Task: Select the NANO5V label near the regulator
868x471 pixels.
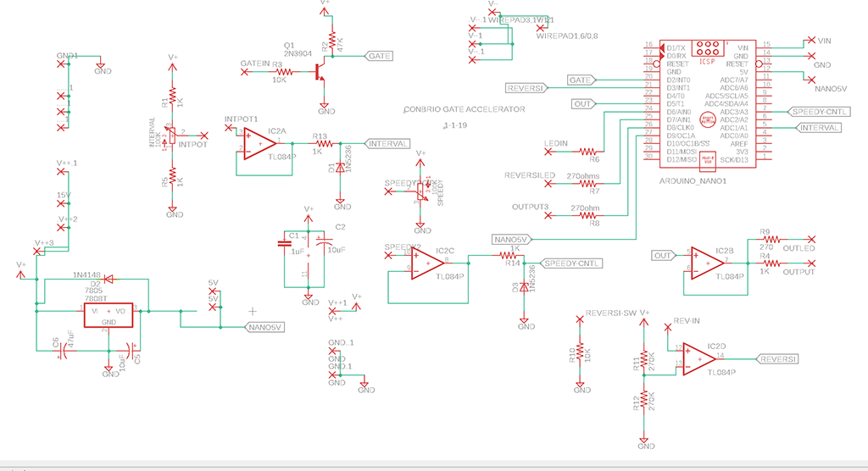Action: 265,327
